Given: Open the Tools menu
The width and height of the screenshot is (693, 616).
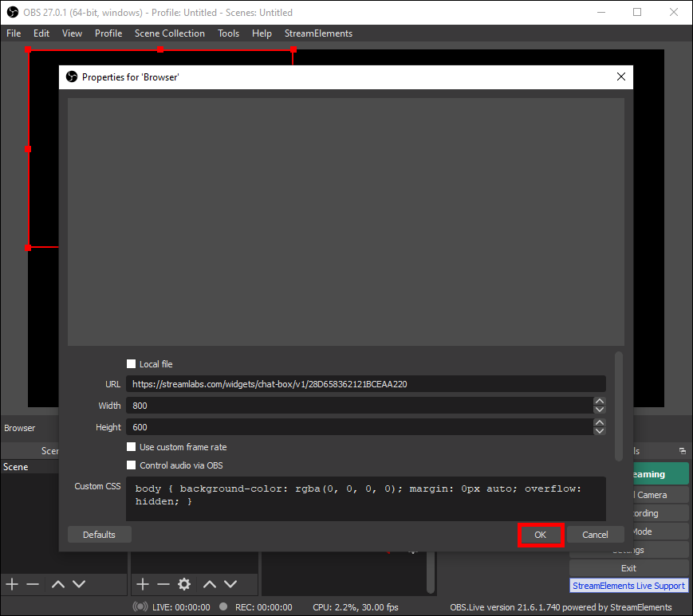Looking at the screenshot, I should click(x=229, y=33).
